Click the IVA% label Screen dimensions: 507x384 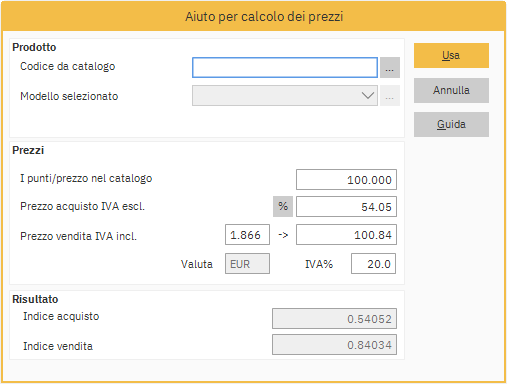[319, 264]
